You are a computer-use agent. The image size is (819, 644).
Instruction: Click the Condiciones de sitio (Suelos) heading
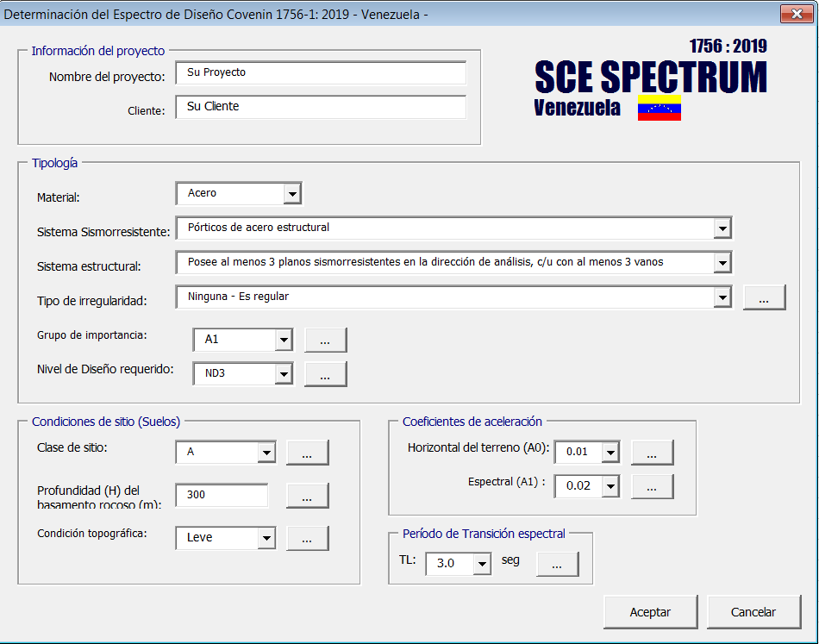click(x=106, y=422)
